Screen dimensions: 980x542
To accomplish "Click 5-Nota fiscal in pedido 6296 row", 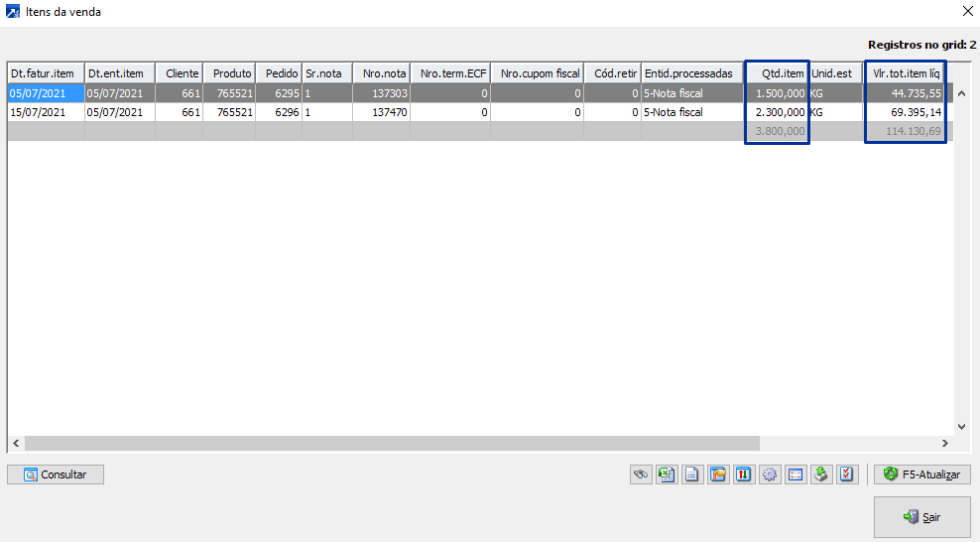I will point(692,112).
